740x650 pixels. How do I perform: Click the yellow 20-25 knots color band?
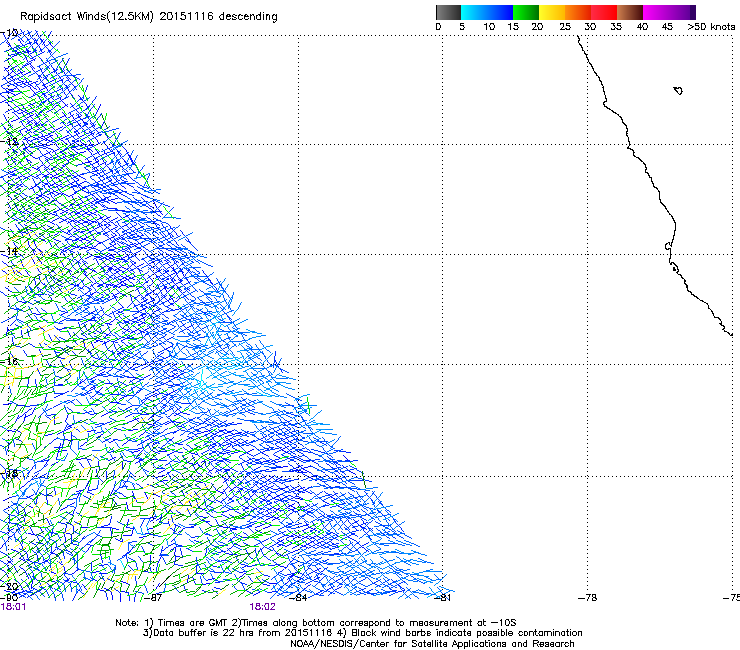coord(552,12)
